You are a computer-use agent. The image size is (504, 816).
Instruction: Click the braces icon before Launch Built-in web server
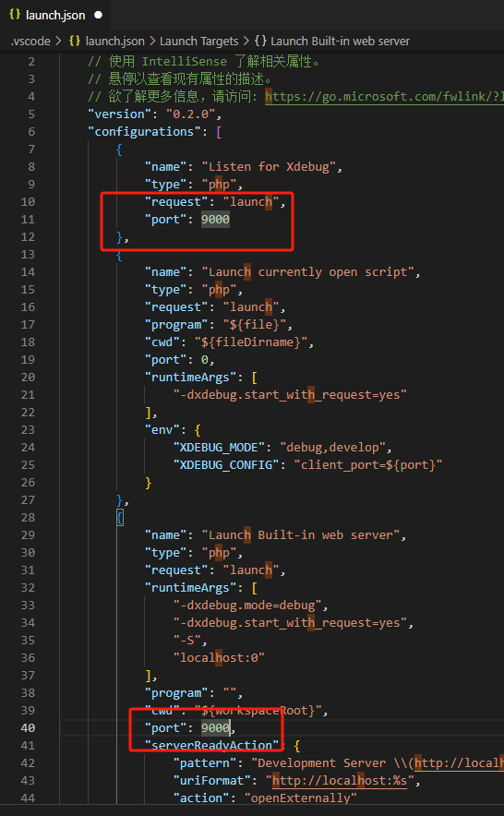click(x=261, y=42)
